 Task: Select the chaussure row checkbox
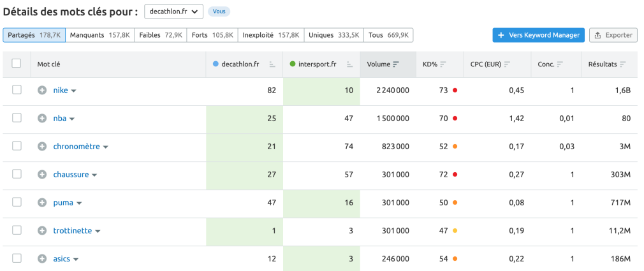coord(17,174)
